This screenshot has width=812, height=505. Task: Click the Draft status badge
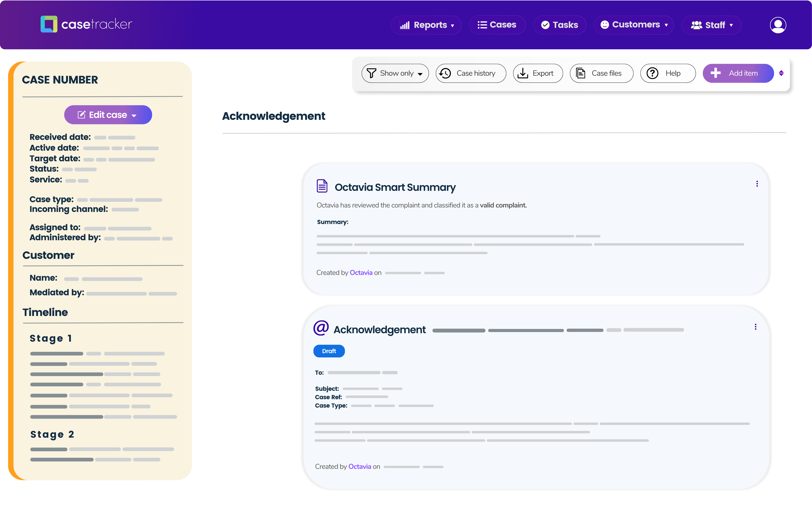coord(329,351)
